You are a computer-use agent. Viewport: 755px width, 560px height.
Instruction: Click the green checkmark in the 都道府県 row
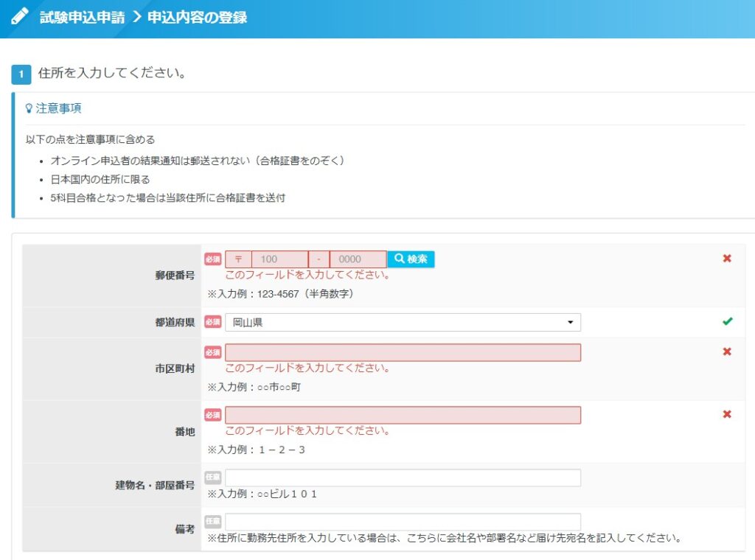[727, 321]
